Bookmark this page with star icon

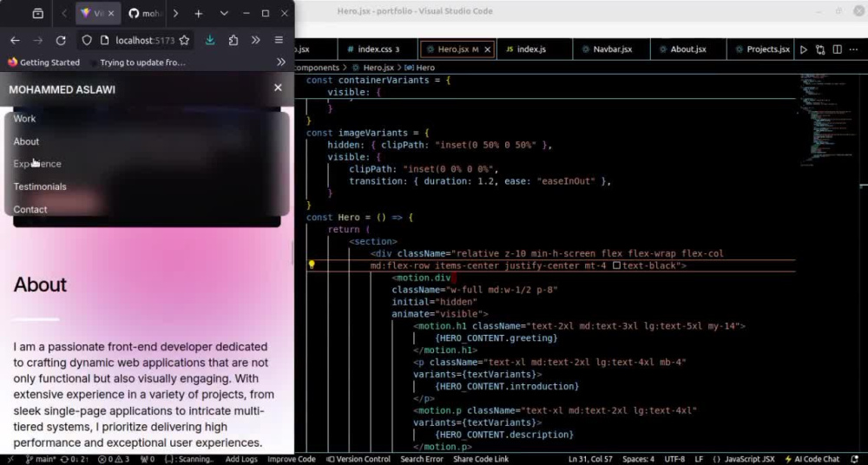point(184,40)
